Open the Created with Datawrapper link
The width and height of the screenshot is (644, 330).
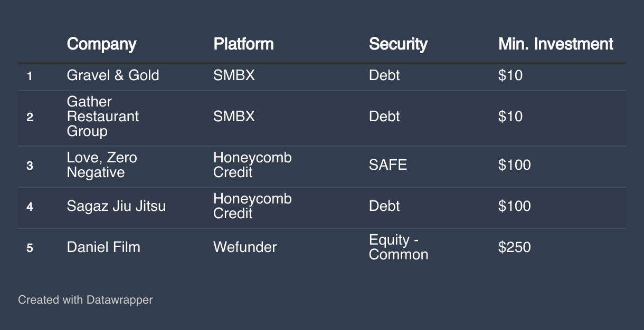[x=85, y=300]
